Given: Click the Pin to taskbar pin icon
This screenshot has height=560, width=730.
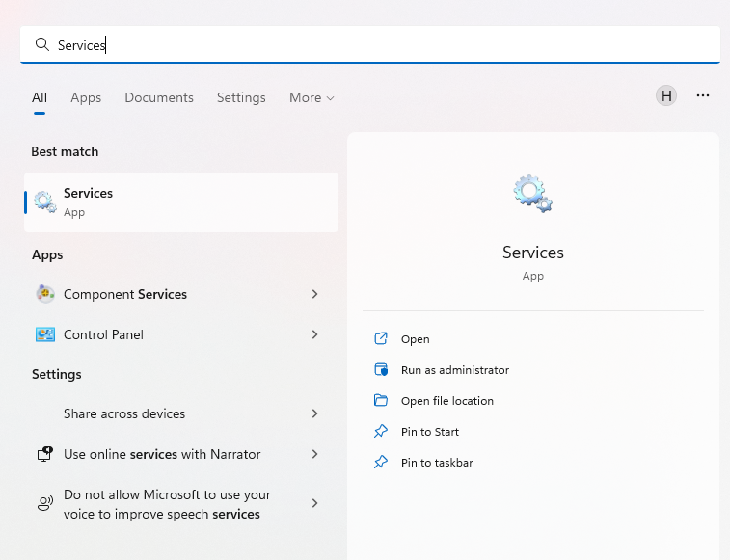Looking at the screenshot, I should pyautogui.click(x=381, y=462).
